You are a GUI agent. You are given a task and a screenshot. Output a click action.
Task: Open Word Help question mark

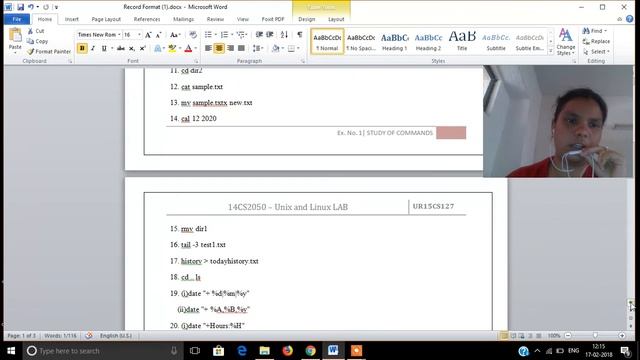(x=629, y=19)
